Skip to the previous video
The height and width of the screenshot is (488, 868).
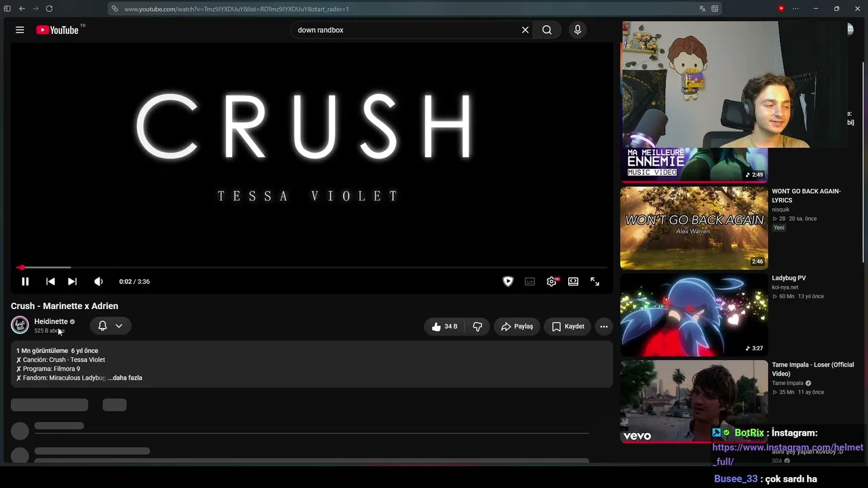pyautogui.click(x=50, y=281)
